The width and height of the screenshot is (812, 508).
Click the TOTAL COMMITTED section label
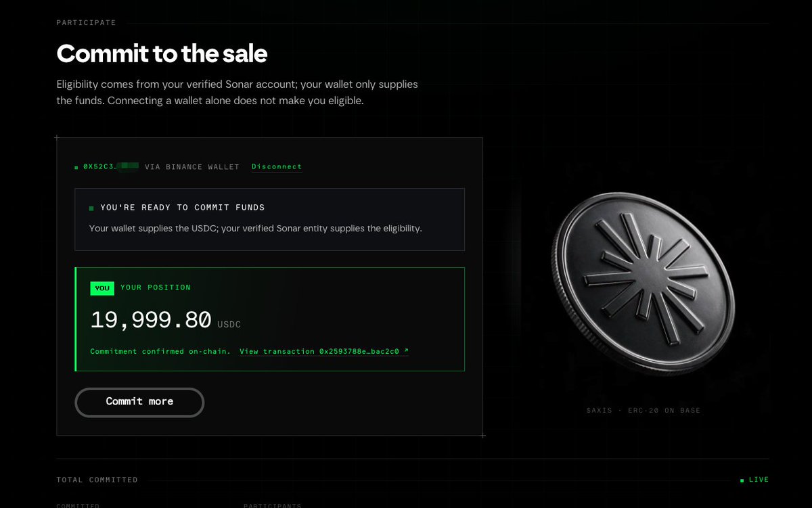point(97,480)
